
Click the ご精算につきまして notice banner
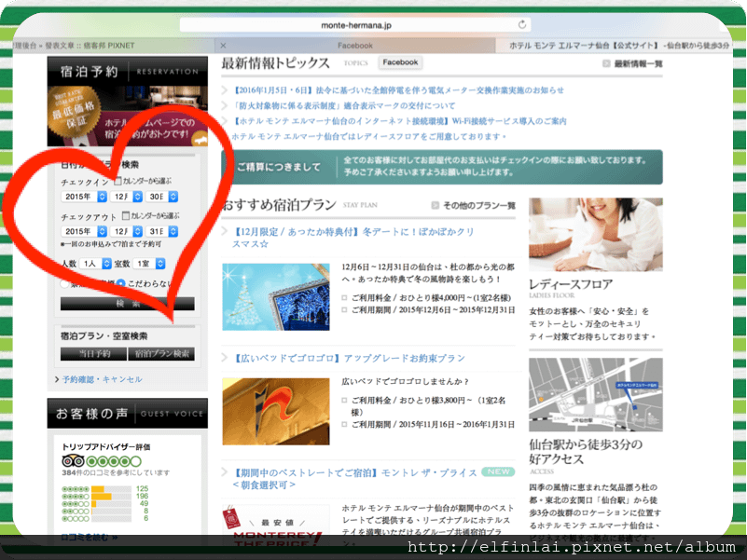(x=442, y=167)
